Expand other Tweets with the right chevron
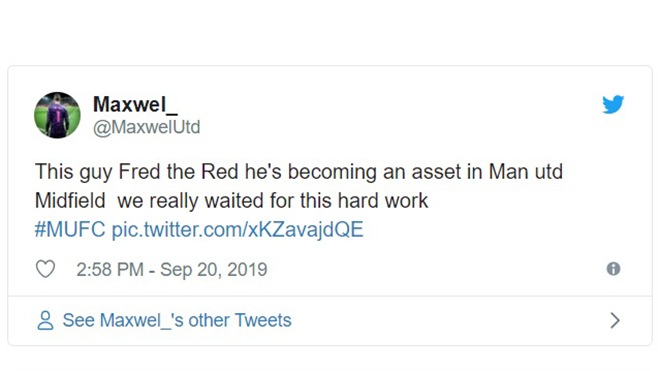 tap(615, 320)
